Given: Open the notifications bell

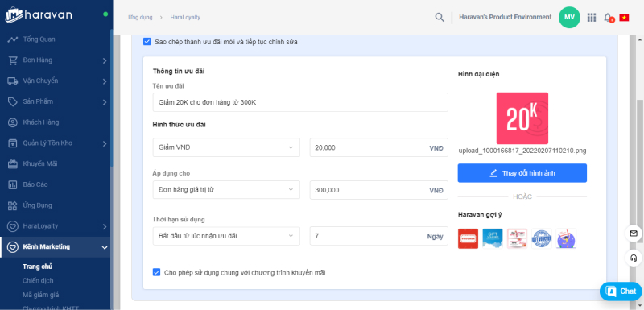Looking at the screenshot, I should pyautogui.click(x=608, y=17).
